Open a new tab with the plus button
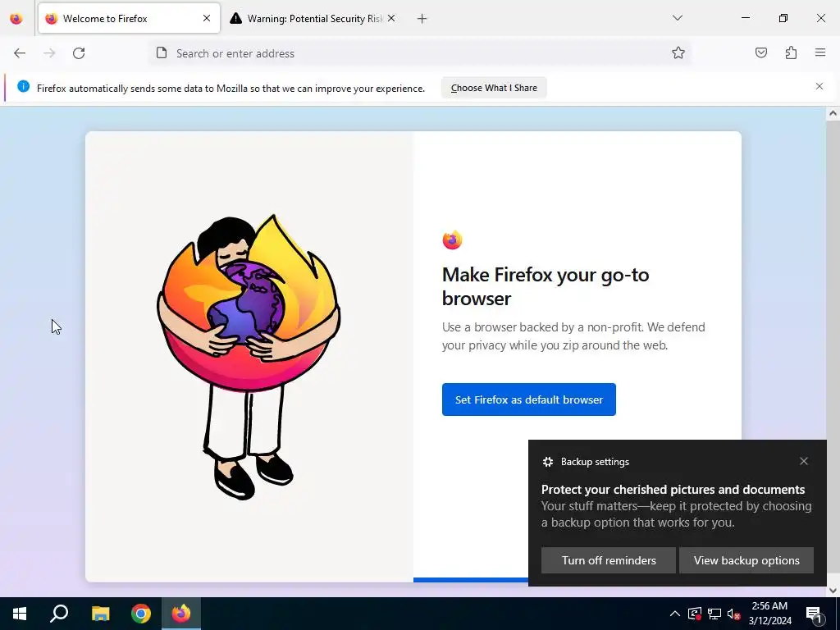 click(422, 19)
